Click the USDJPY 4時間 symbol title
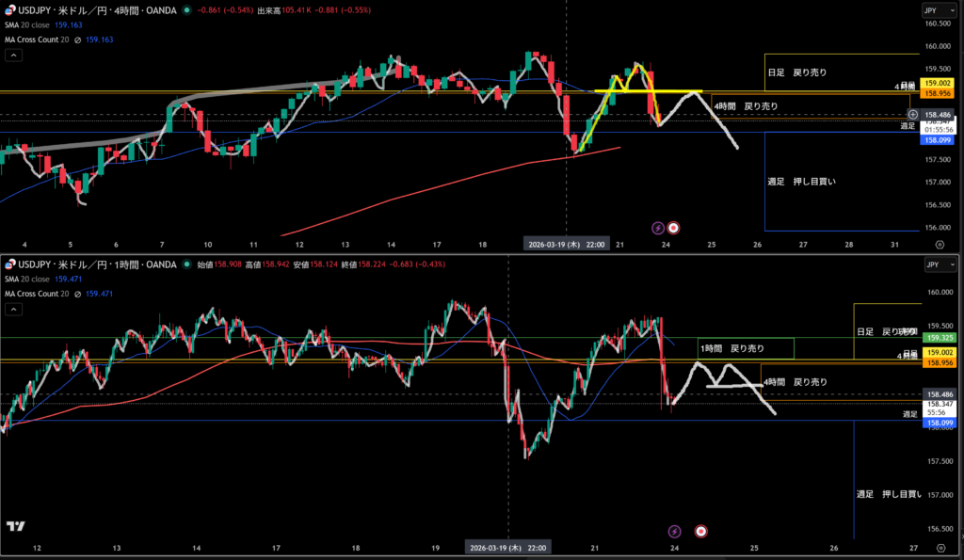The width and height of the screenshot is (964, 560). pos(94,10)
